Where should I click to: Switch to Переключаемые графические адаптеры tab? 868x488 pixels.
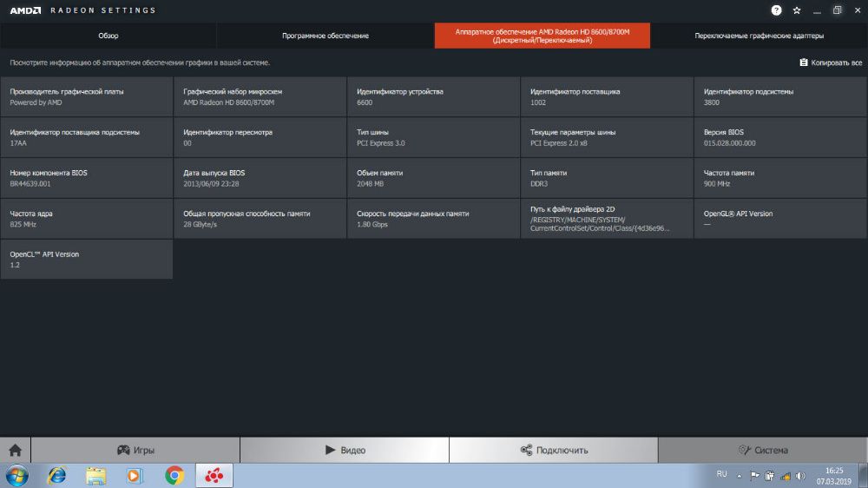point(759,36)
